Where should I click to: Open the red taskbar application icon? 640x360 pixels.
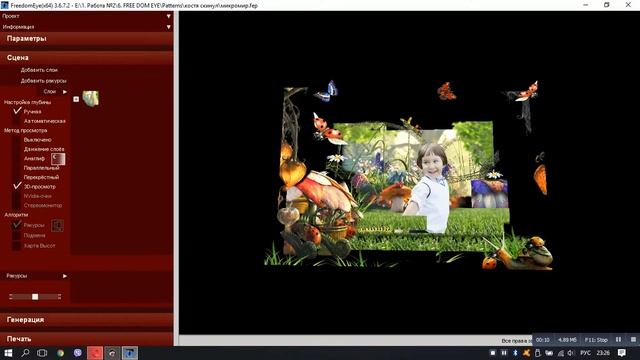click(95, 353)
